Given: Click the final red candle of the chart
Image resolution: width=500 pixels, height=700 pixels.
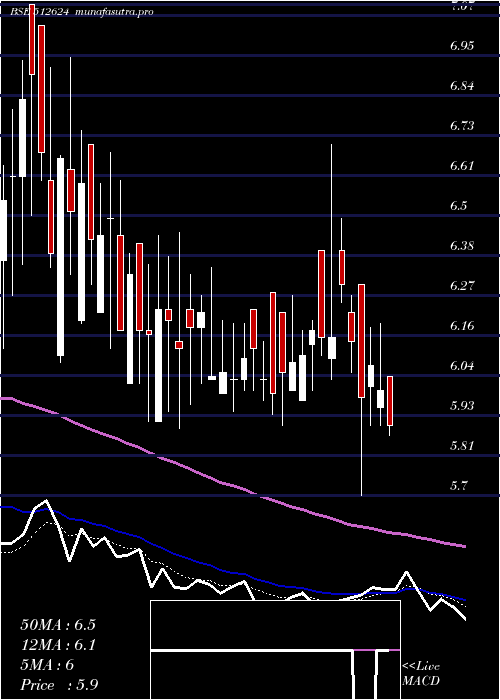Looking at the screenshot, I should coord(390,400).
